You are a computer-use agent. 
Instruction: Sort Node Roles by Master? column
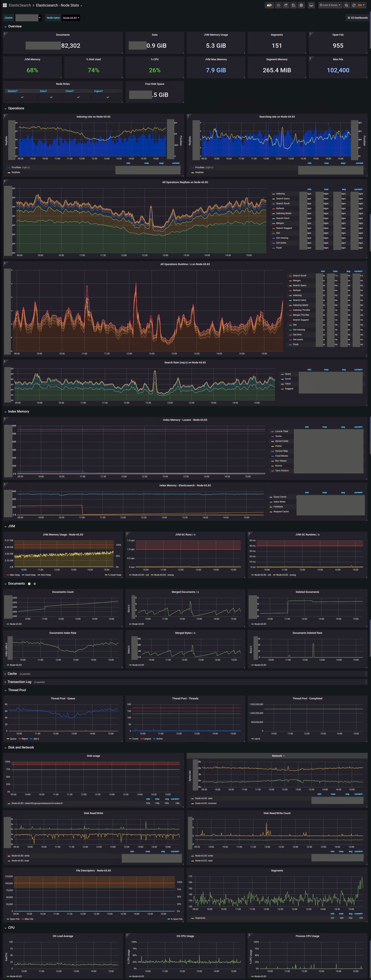pos(12,91)
